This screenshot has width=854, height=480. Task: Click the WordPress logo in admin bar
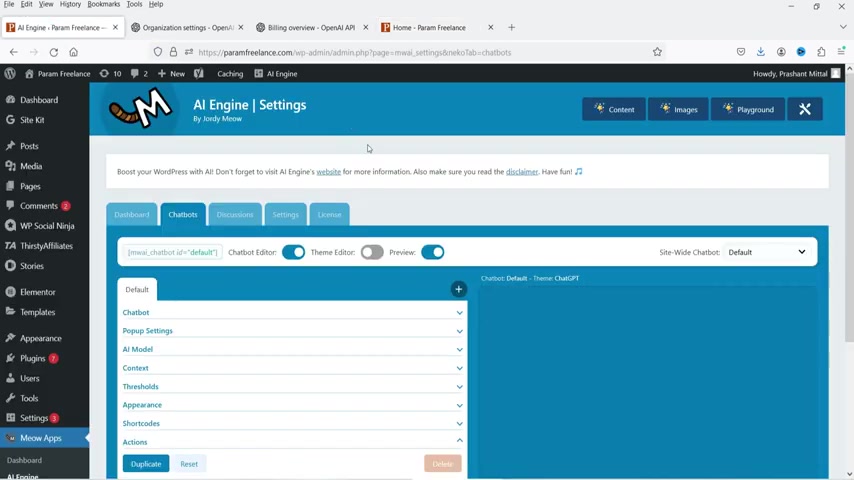pos(10,74)
